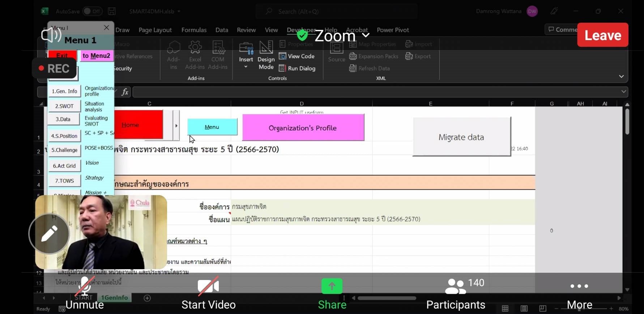Unmute the microphone
This screenshot has width=644, height=314.
tap(85, 293)
